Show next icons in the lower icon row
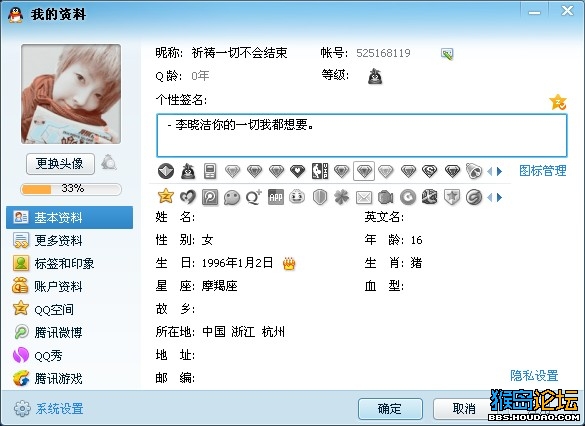The image size is (585, 426). coord(499,197)
